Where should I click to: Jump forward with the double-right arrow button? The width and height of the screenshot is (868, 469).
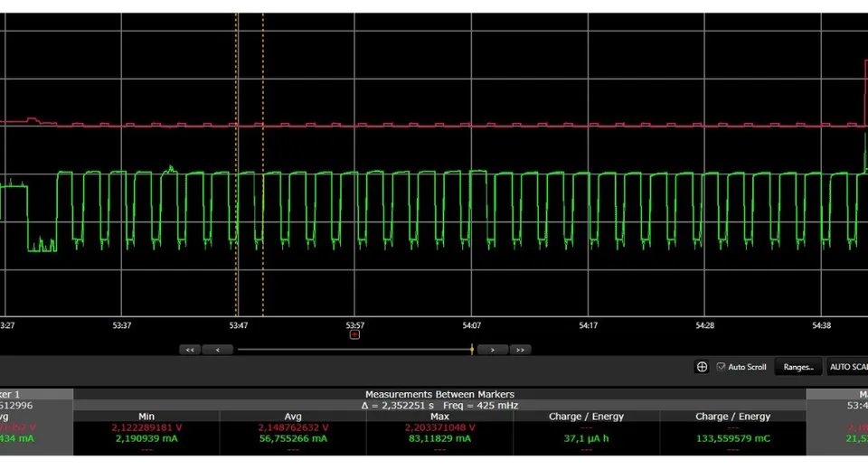click(x=520, y=350)
